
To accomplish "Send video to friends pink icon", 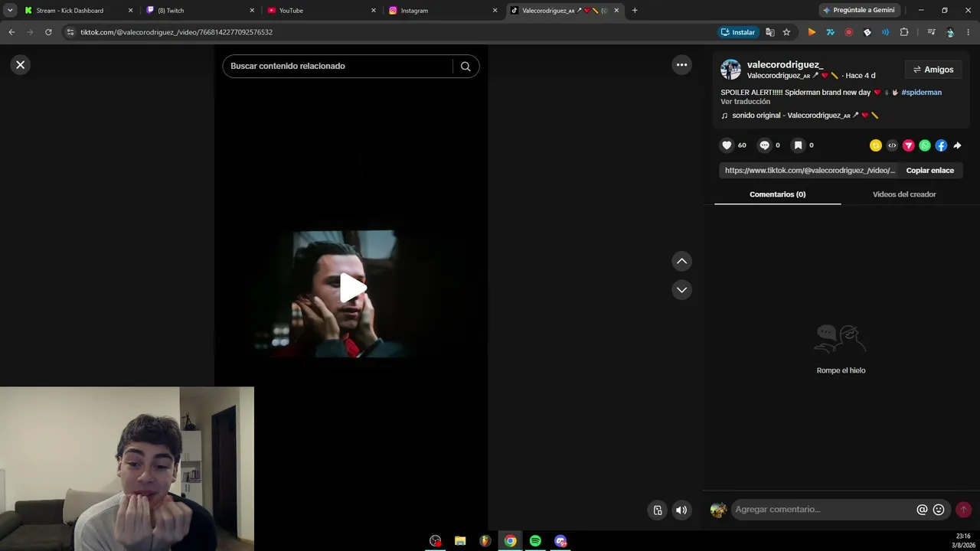I will 909,145.
